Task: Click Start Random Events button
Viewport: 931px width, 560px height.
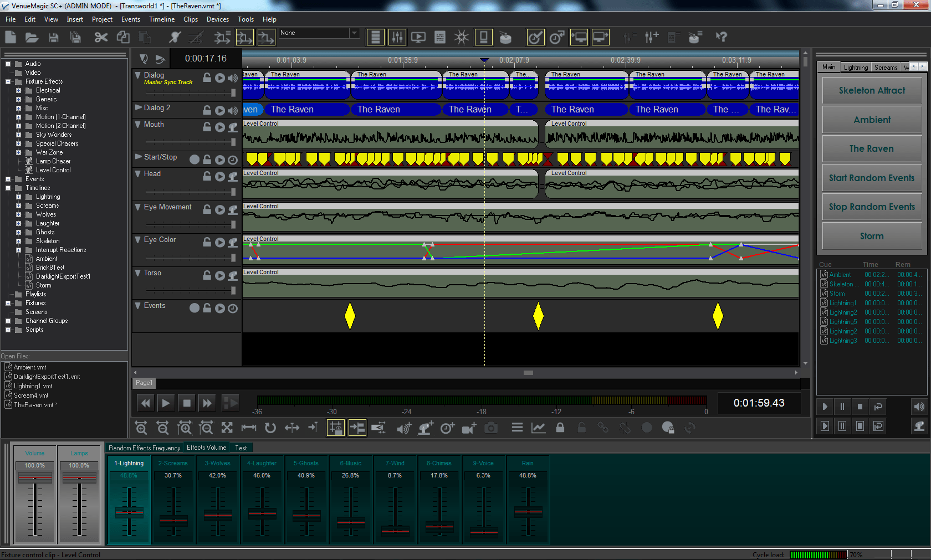Action: [872, 178]
